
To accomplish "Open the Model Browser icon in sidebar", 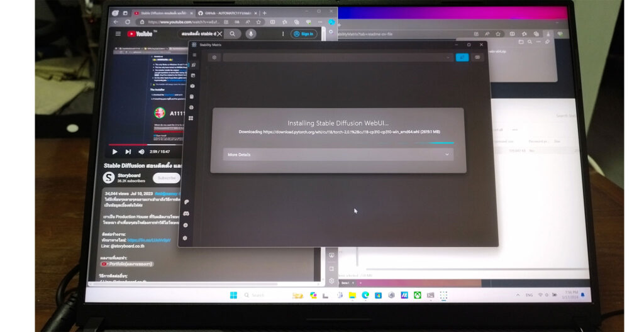I will (x=192, y=97).
